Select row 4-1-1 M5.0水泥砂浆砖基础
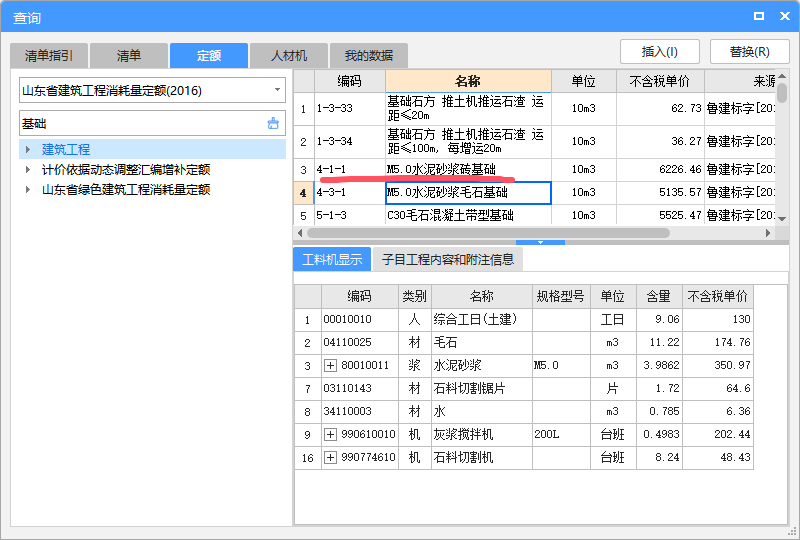This screenshot has width=800, height=540. 535,169
